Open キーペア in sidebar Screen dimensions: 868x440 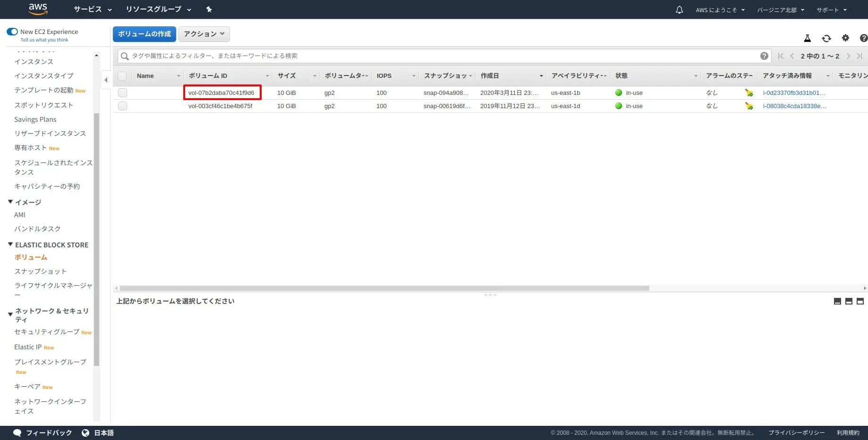(27, 386)
